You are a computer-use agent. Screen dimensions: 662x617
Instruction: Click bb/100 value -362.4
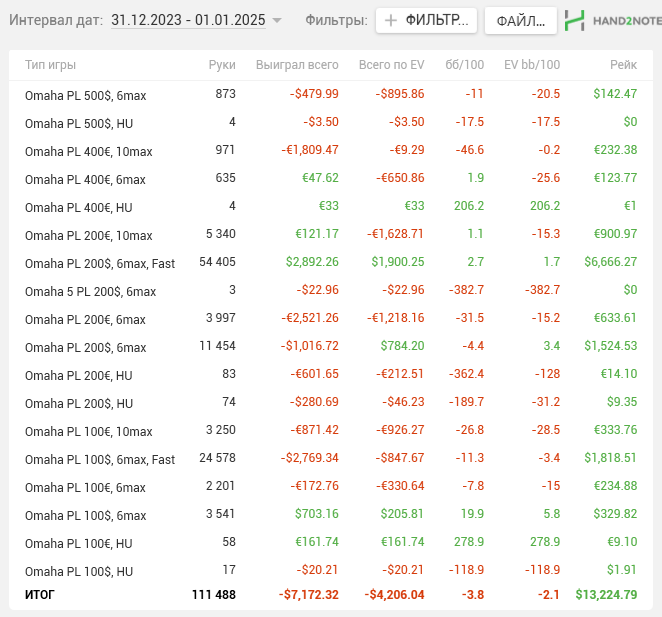coord(466,374)
